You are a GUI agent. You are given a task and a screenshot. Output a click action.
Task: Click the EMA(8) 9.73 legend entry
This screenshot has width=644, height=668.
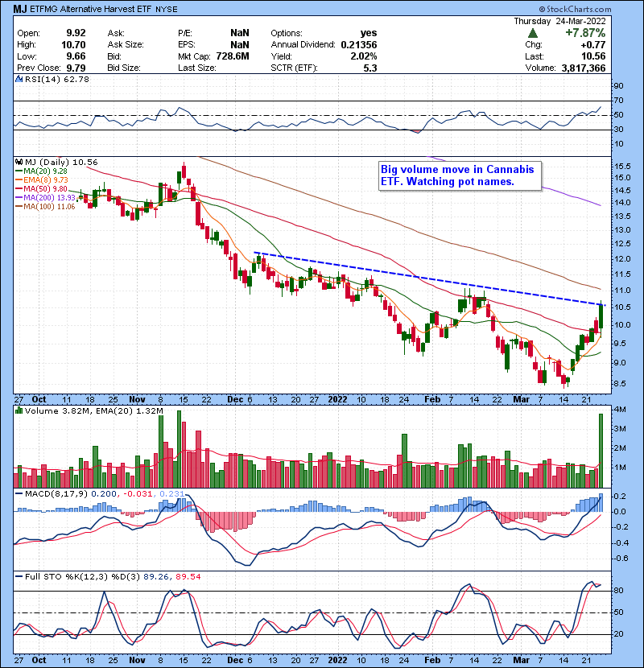tap(42, 179)
